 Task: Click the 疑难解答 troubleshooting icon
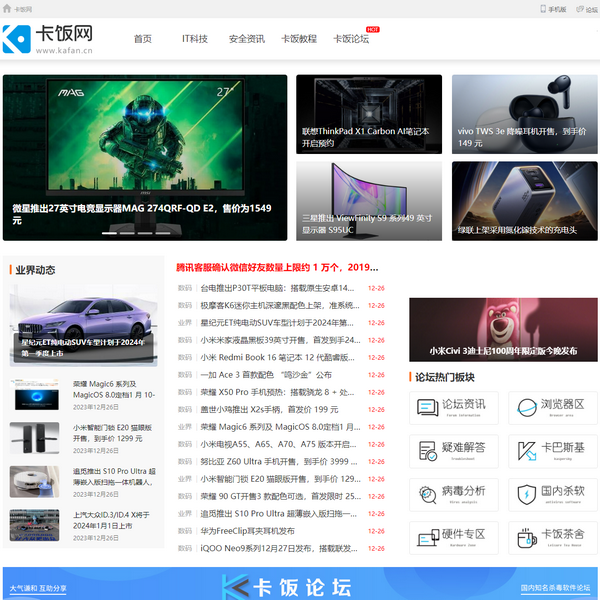[425, 450]
